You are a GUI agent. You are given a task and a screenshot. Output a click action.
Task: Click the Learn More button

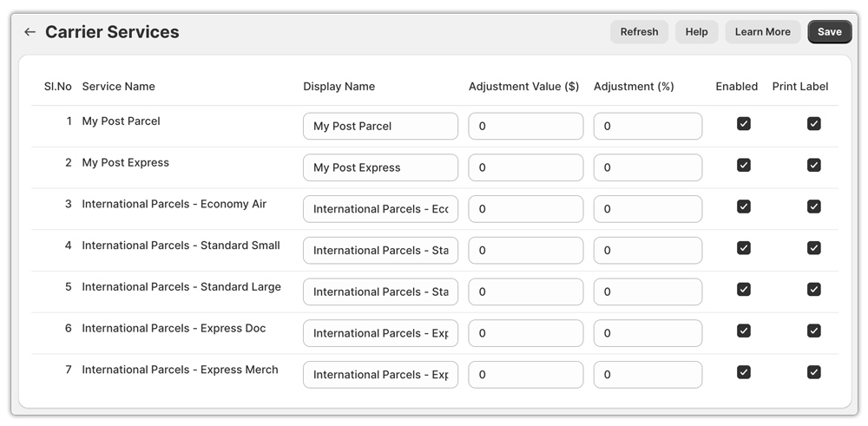(x=762, y=32)
